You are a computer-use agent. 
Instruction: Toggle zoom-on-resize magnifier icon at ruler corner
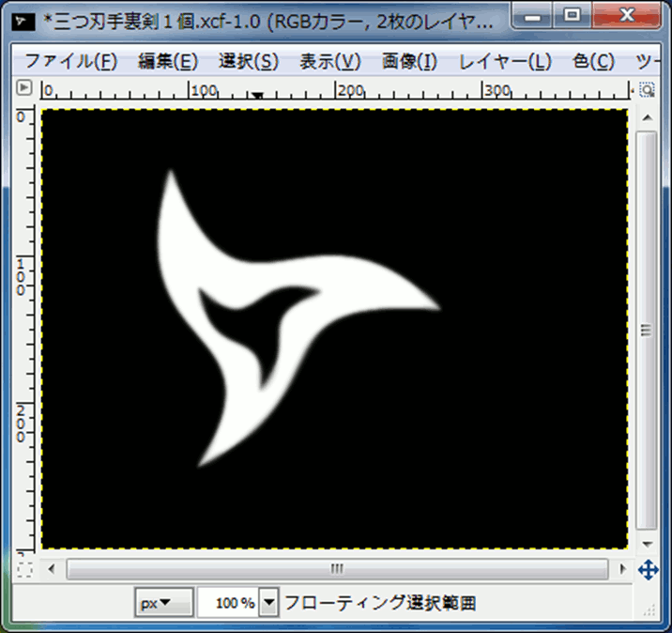[647, 89]
